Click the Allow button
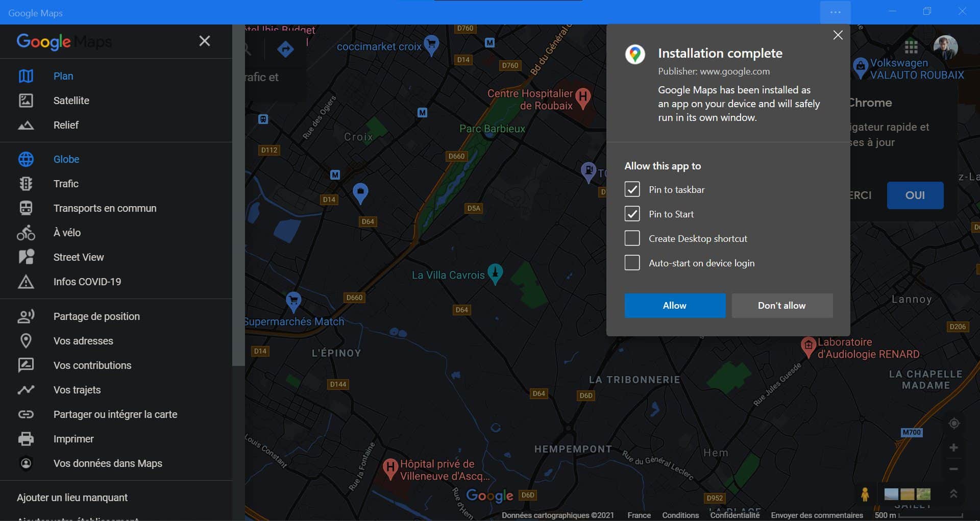 coord(675,306)
